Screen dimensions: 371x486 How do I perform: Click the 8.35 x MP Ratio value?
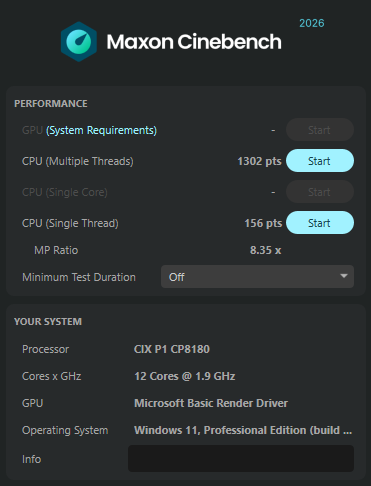pos(266,250)
